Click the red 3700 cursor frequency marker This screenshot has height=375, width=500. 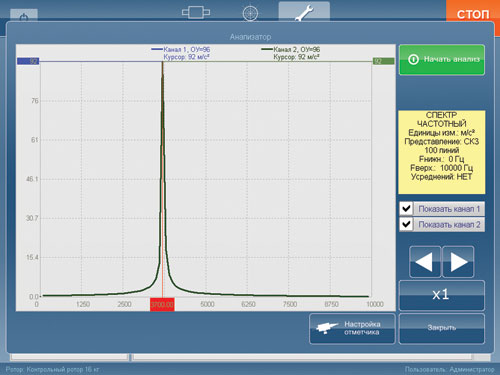pos(162,304)
